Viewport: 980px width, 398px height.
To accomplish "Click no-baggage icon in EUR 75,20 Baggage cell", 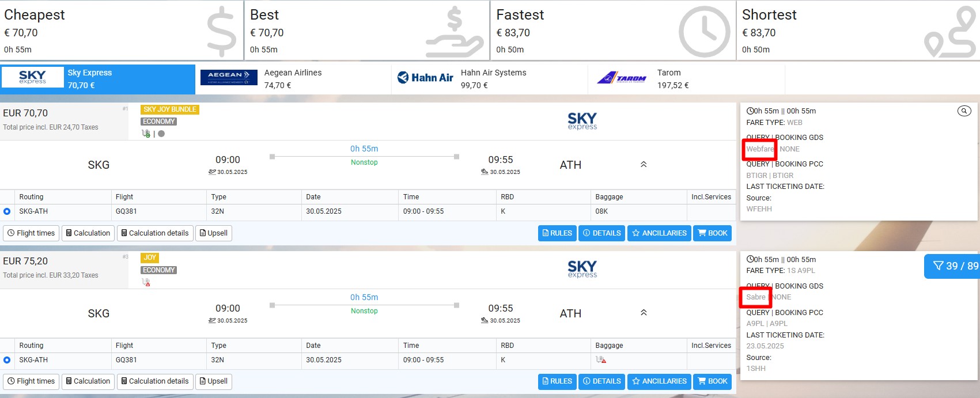I will pyautogui.click(x=601, y=360).
